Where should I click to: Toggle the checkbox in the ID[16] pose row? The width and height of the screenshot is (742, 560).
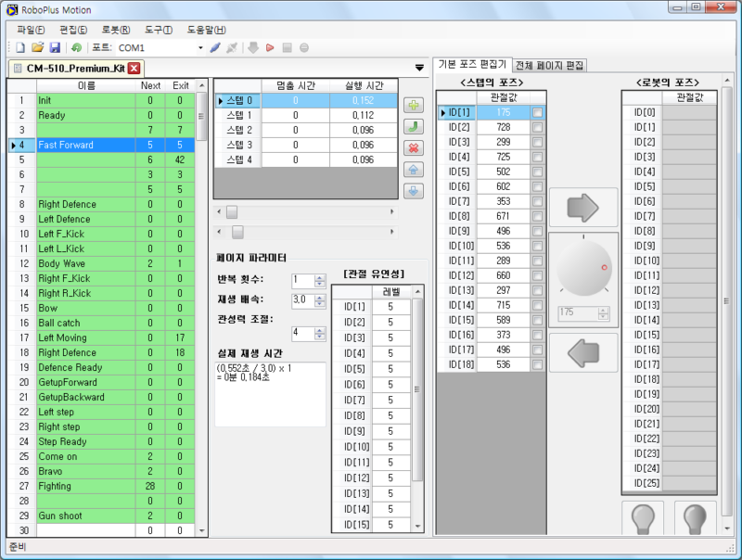coord(537,335)
